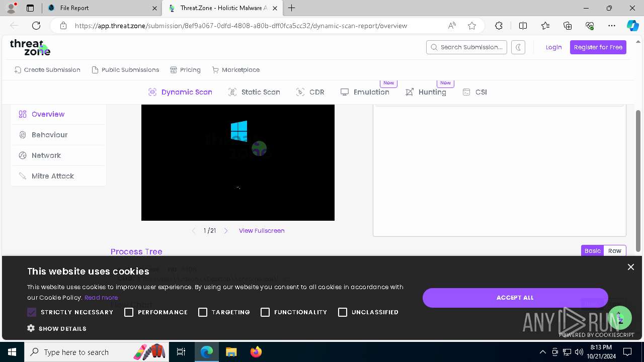The width and height of the screenshot is (644, 362).
Task: Click Register for Free button
Action: point(598,47)
